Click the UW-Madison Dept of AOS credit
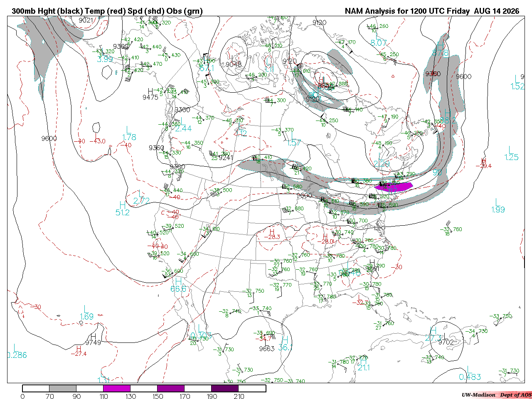The height and width of the screenshot is (399, 532). point(496,395)
